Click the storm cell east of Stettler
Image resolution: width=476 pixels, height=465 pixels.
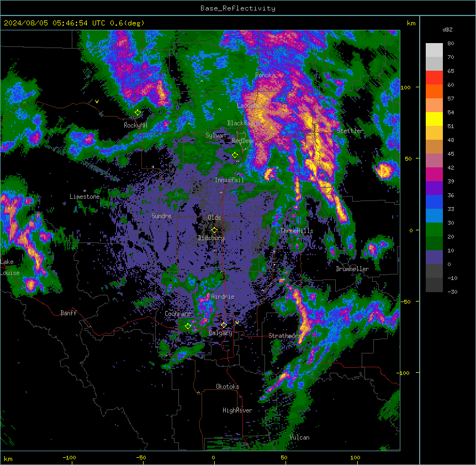(384, 170)
